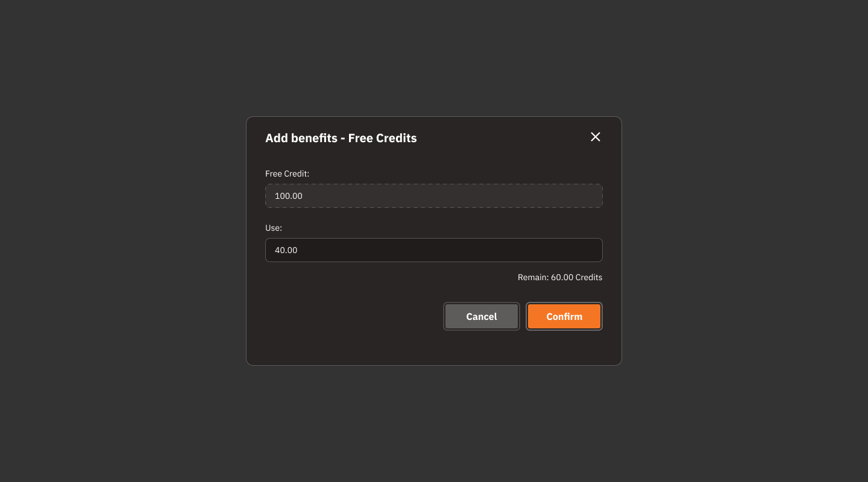Focus the Use amount input field
Viewport: 868px width, 482px height.
434,250
